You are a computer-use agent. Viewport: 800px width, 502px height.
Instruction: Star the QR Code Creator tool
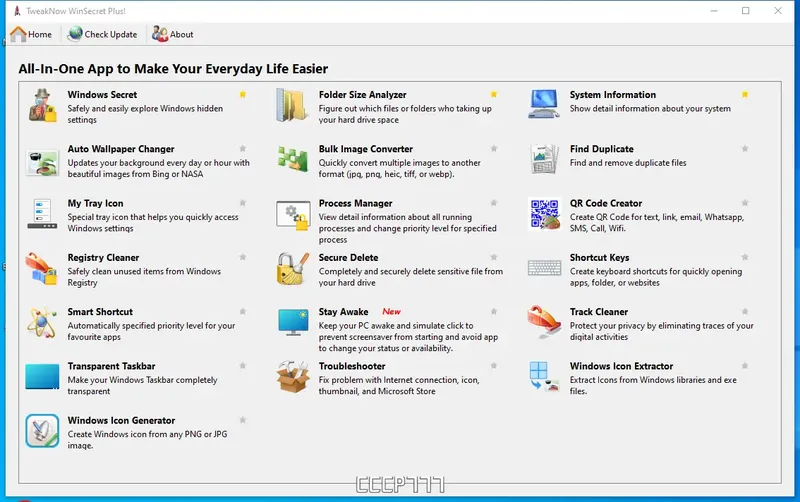745,203
